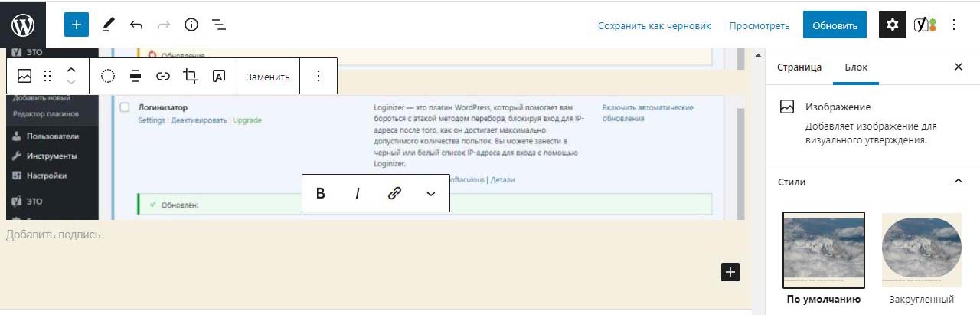Click the undo arrow icon

(136, 25)
